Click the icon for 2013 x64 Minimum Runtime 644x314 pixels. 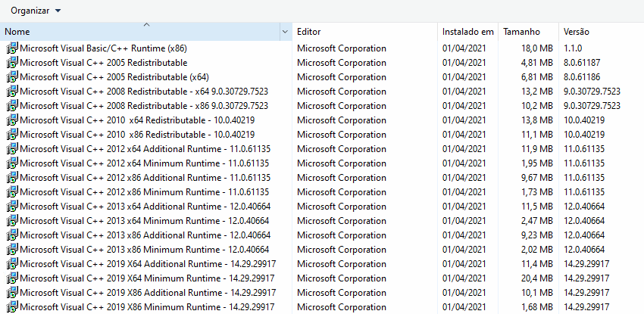click(13, 221)
